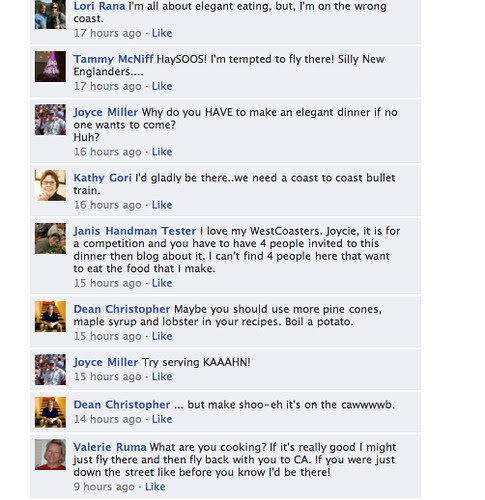Open Kathy Gori name link
Screen dimensions: 485x500
coord(103,178)
